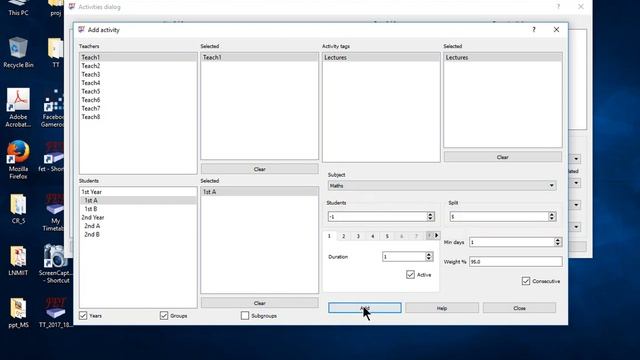Screen dimensions: 640x360
Task: Launch Adobe Acrobat desktop shortcut
Action: pyautogui.click(x=18, y=108)
